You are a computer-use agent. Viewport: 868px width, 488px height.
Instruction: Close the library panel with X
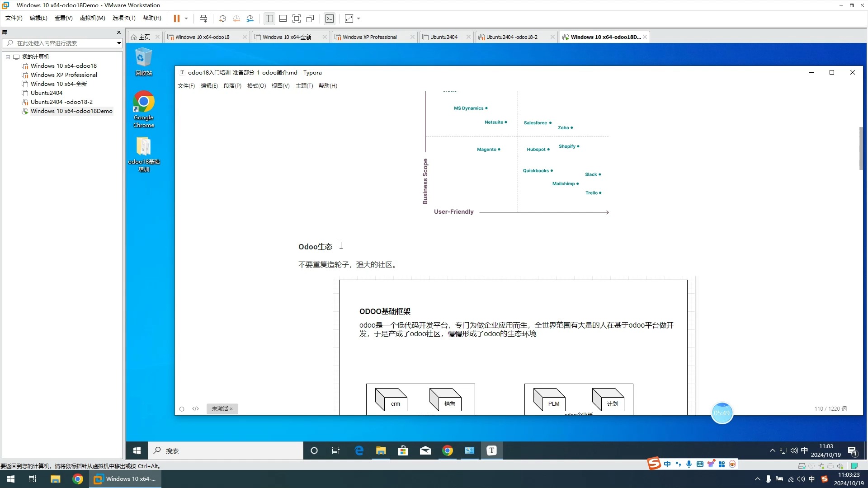click(x=119, y=33)
